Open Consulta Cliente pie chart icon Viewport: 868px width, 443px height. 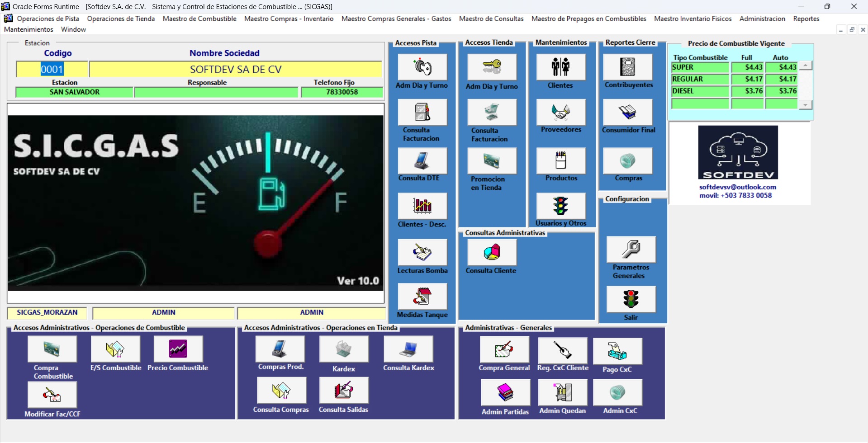click(492, 253)
